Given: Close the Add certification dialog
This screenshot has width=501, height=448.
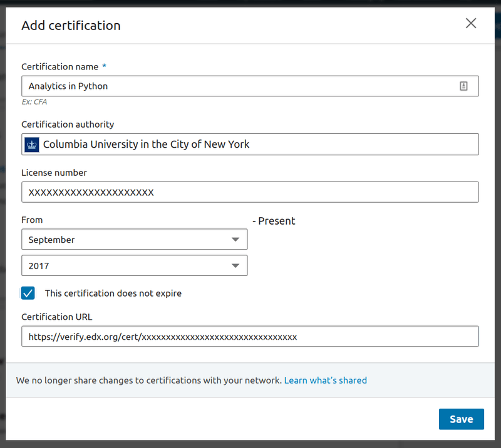Looking at the screenshot, I should pyautogui.click(x=471, y=24).
